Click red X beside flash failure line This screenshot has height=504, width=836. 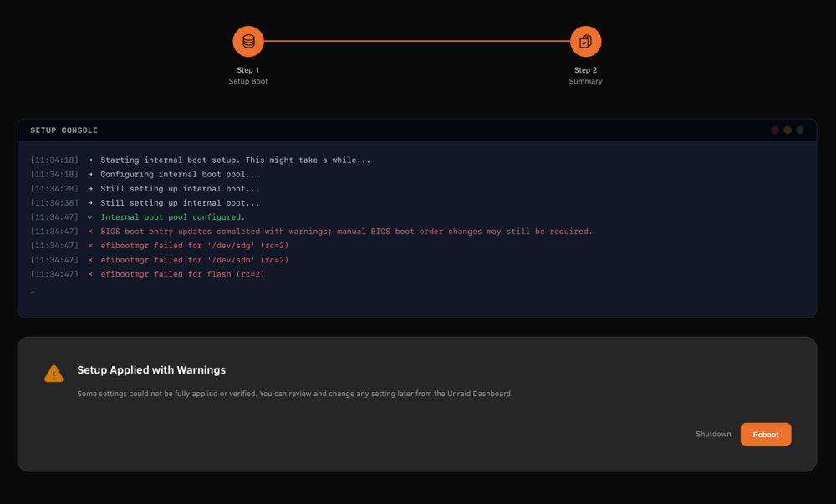coord(90,274)
